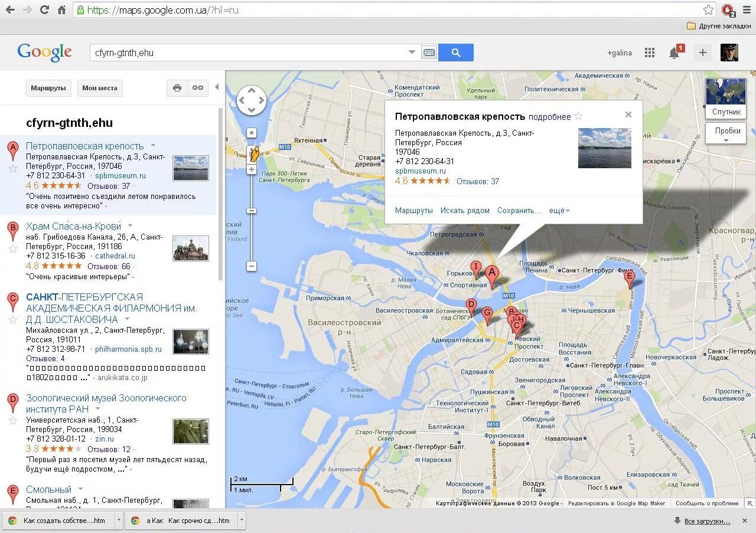This screenshot has height=533, width=756.
Task: Click the Google Maps search input field
Action: pyautogui.click(x=248, y=53)
